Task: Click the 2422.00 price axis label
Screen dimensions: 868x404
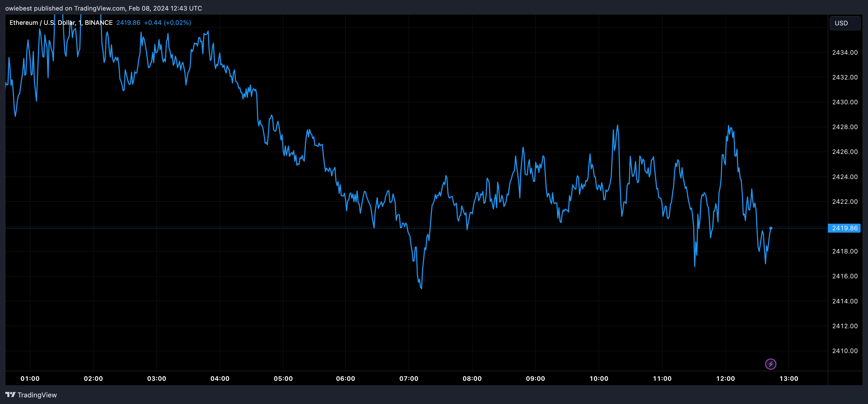Action: (845, 201)
